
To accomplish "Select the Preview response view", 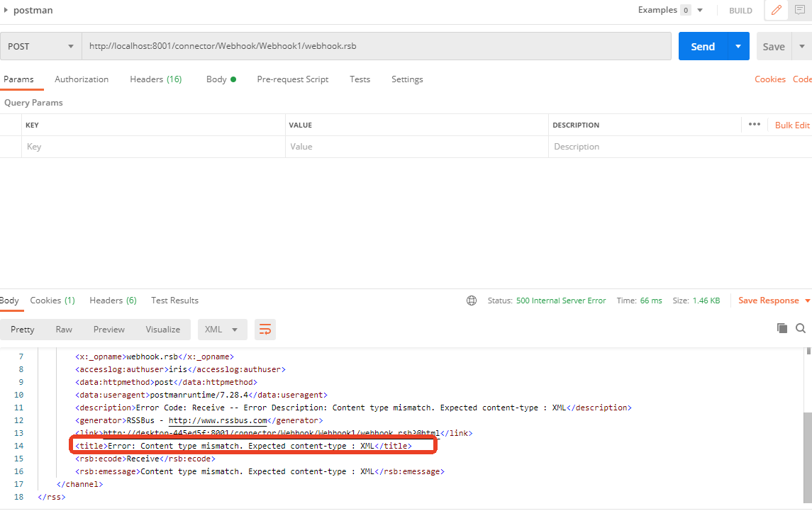I will click(109, 330).
